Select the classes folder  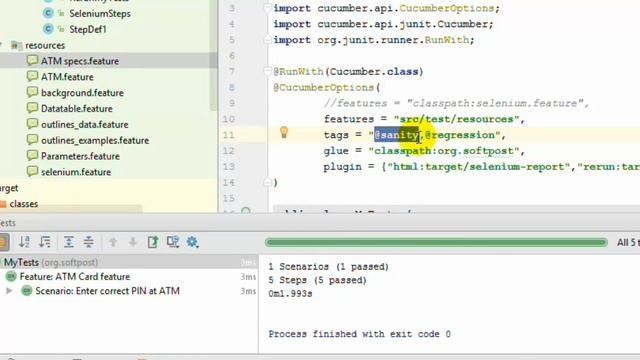click(x=24, y=204)
